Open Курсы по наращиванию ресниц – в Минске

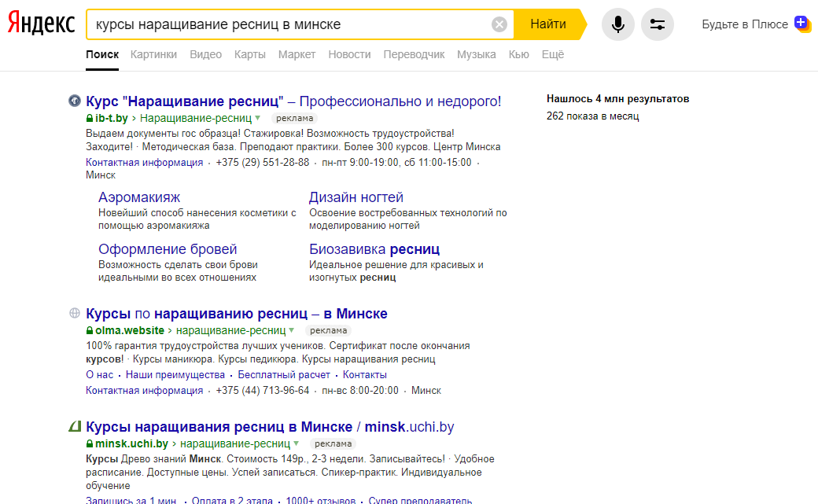pos(237,314)
